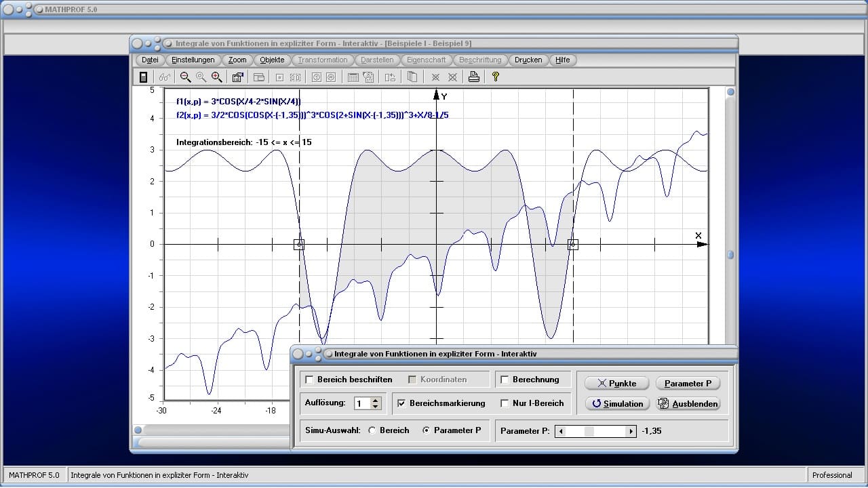
Task: Click the swap arrows toolbar icon
Action: (390, 77)
